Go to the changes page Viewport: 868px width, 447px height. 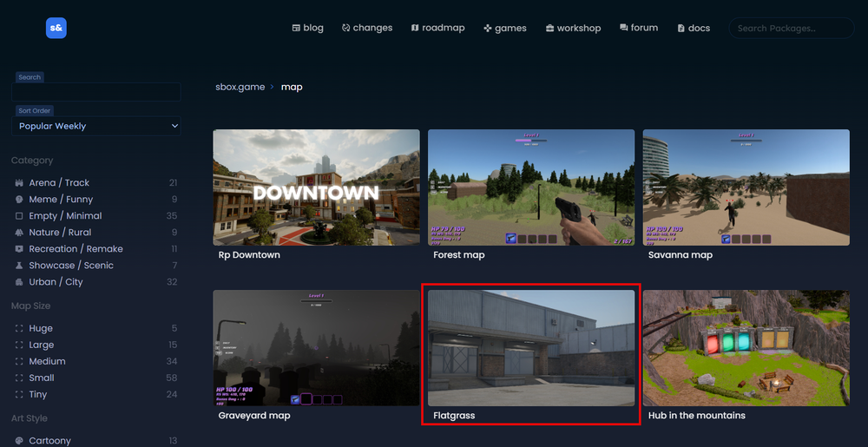click(367, 28)
